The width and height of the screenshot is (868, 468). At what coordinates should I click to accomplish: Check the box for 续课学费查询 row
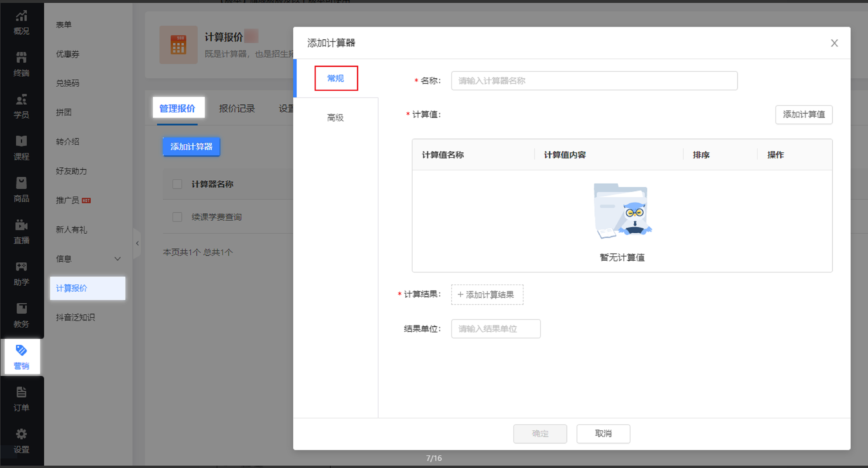[177, 217]
